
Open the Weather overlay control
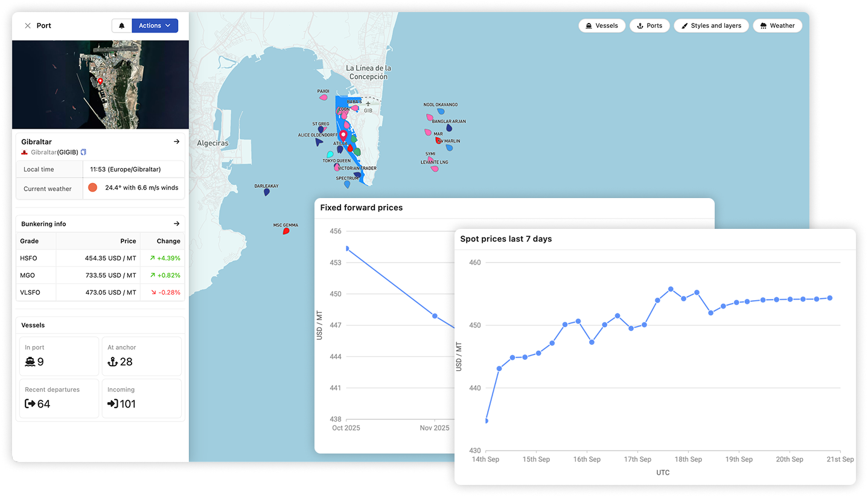point(777,25)
